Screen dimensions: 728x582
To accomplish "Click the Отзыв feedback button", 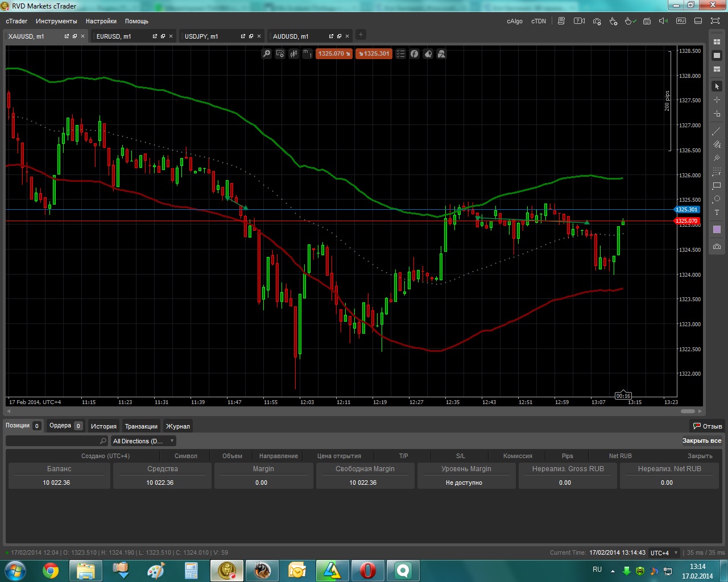I will tap(707, 426).
